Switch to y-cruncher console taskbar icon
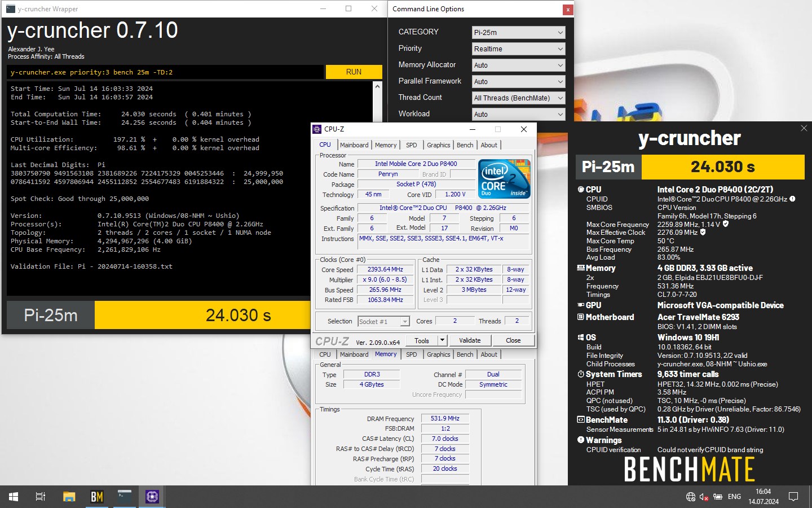Screen dimensions: 812x508 click(x=125, y=497)
